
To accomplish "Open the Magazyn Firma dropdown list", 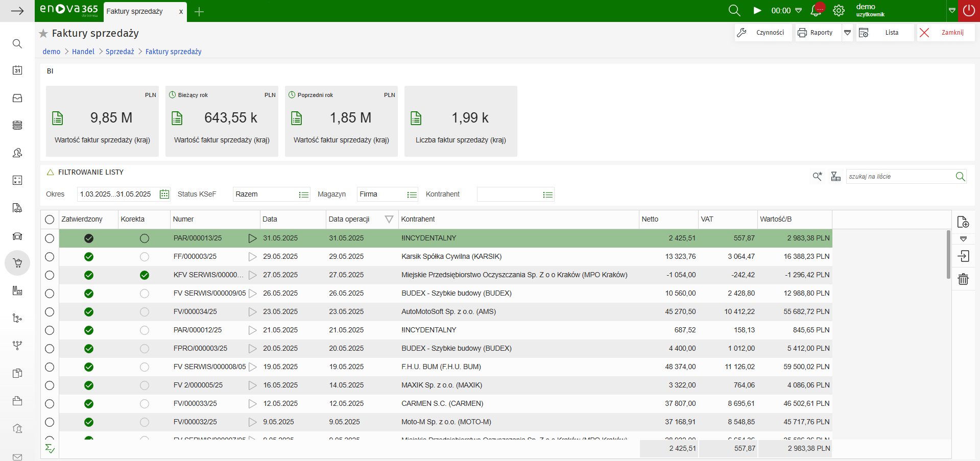I will 412,195.
